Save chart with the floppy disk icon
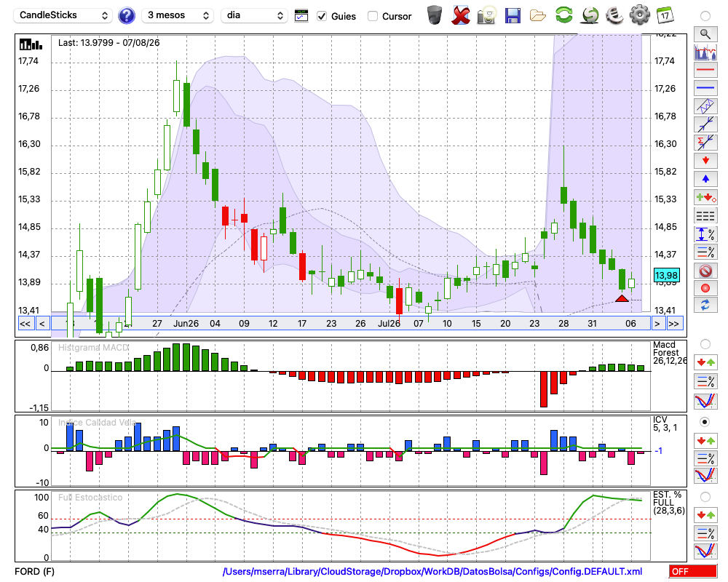 [x=512, y=16]
